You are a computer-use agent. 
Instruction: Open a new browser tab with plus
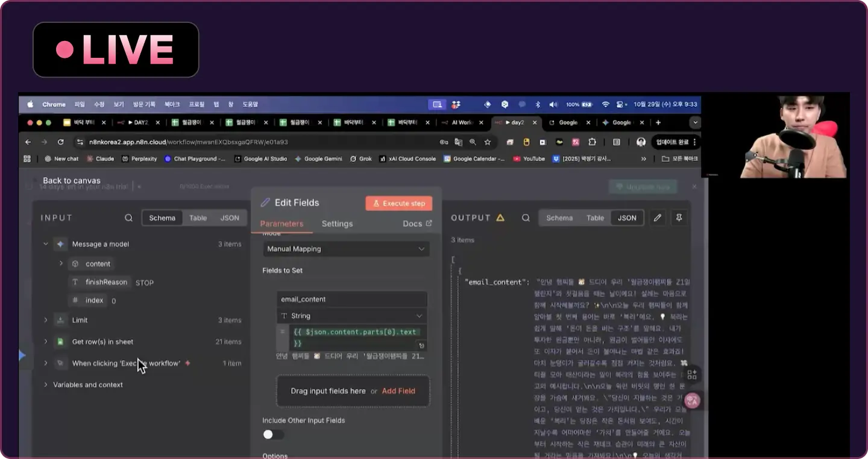(658, 122)
